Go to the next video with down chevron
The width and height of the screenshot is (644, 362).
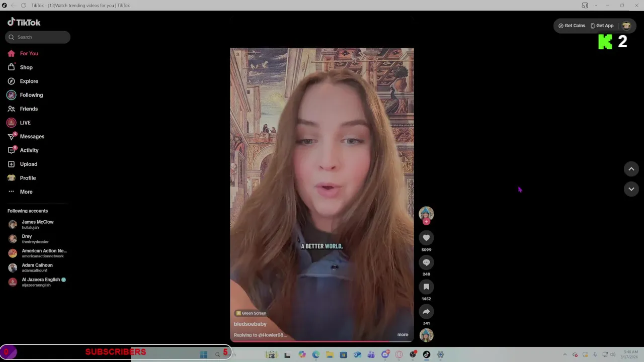pyautogui.click(x=631, y=189)
